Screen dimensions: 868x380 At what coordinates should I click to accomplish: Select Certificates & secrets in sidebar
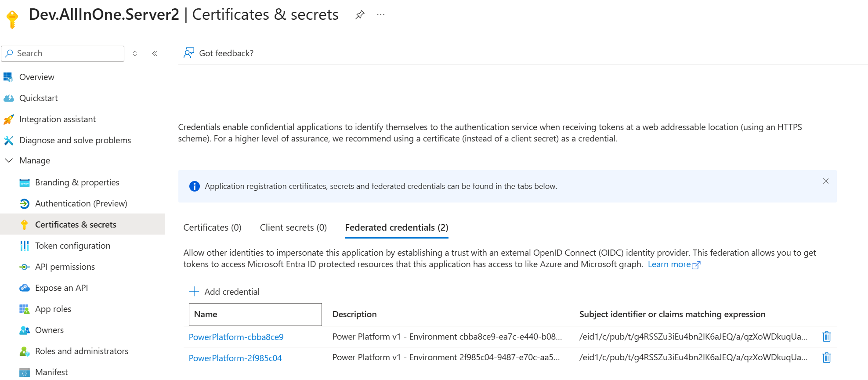pos(76,224)
